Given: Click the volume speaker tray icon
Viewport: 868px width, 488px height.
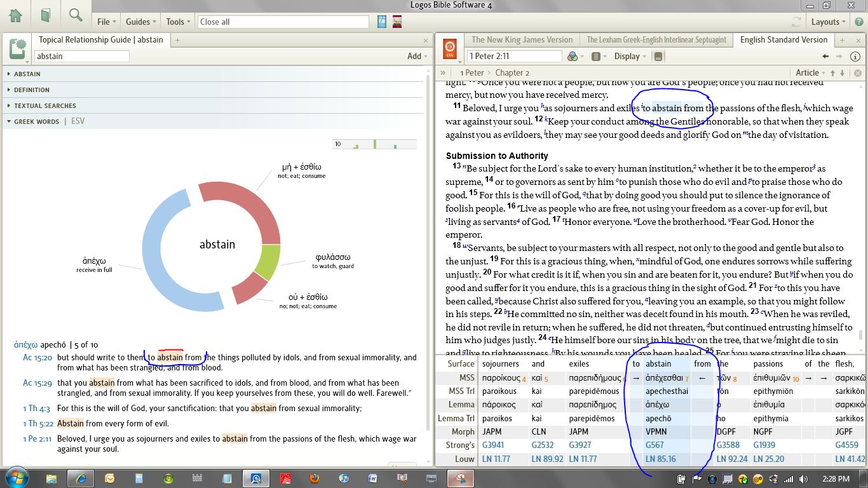Looking at the screenshot, I should (803, 478).
